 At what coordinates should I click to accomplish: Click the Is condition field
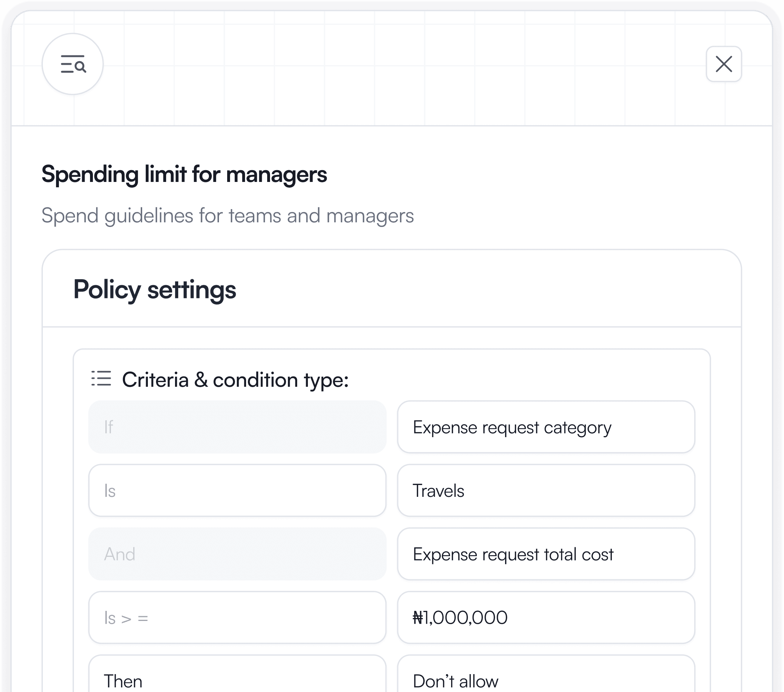[238, 490]
